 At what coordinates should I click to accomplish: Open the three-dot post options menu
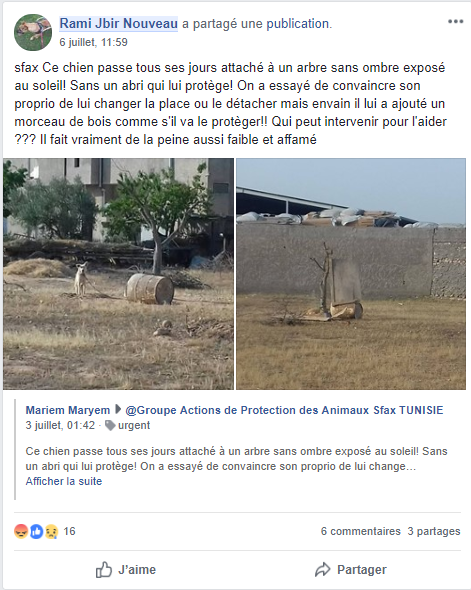(455, 21)
